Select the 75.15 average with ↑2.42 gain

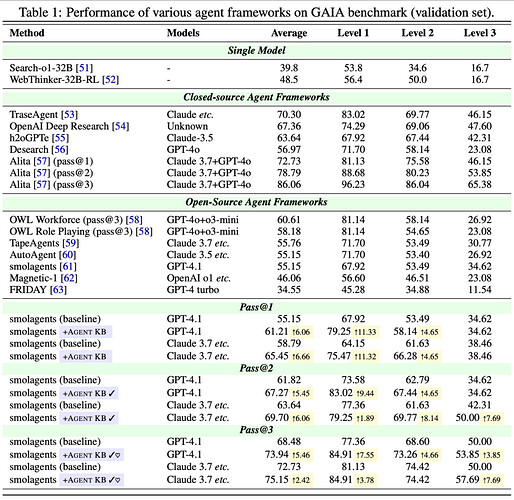tap(276, 480)
